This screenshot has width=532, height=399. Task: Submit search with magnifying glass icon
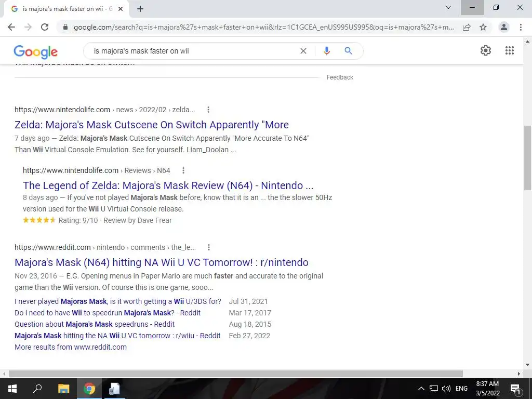tap(348, 51)
